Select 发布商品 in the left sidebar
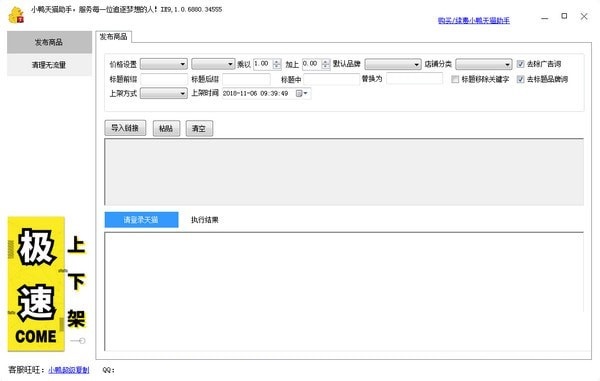 tap(49, 42)
